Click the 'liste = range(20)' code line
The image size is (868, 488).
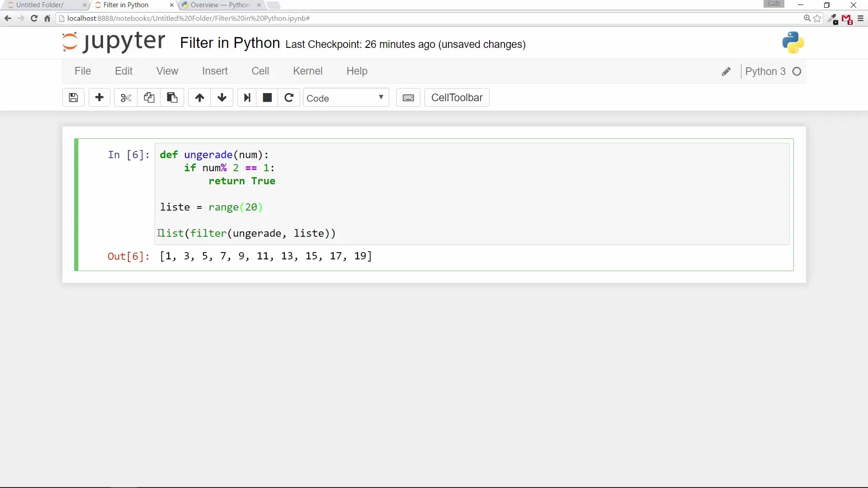tap(211, 207)
